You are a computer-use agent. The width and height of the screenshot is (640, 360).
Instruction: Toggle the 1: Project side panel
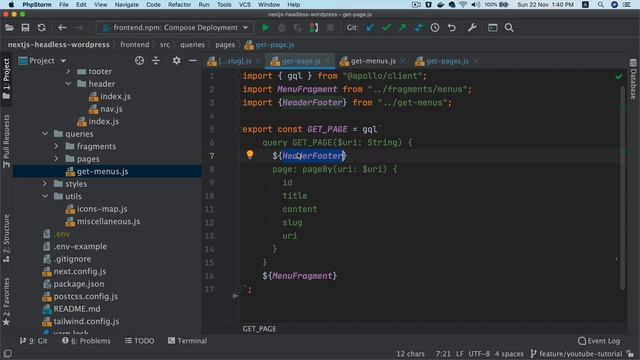tap(6, 79)
